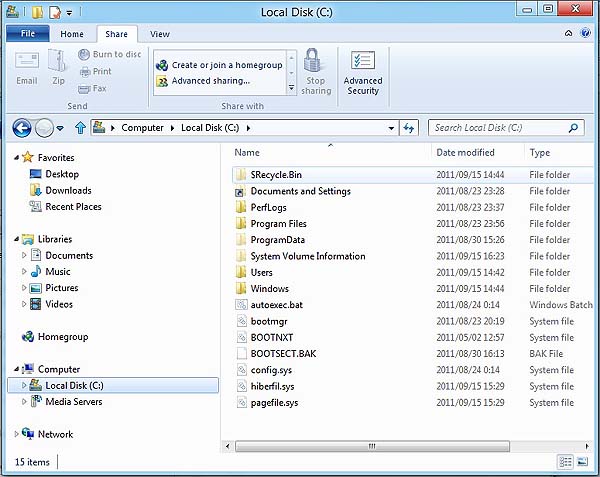
Task: Select Create or join a homegroup
Action: pos(222,65)
